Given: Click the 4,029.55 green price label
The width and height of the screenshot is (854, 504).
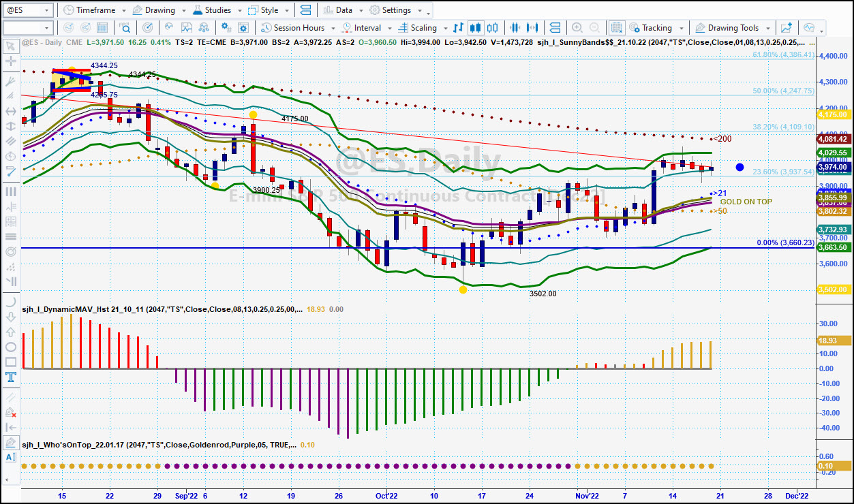Looking at the screenshot, I should coord(833,153).
